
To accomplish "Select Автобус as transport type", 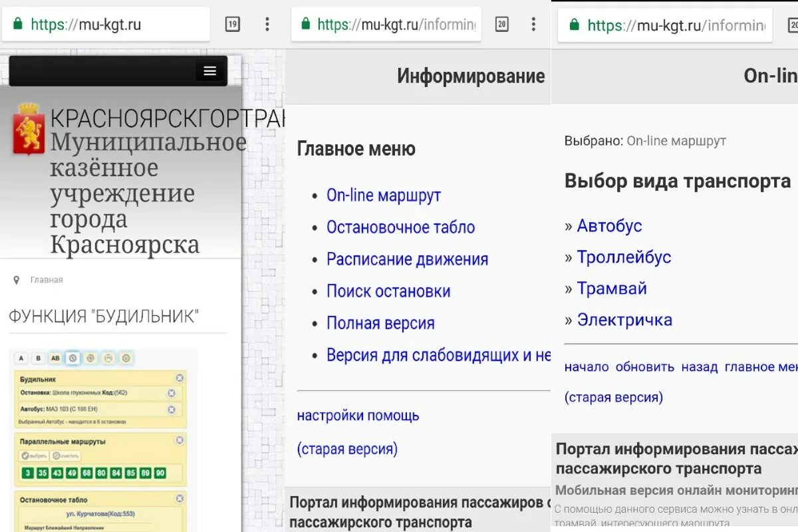I will point(608,226).
